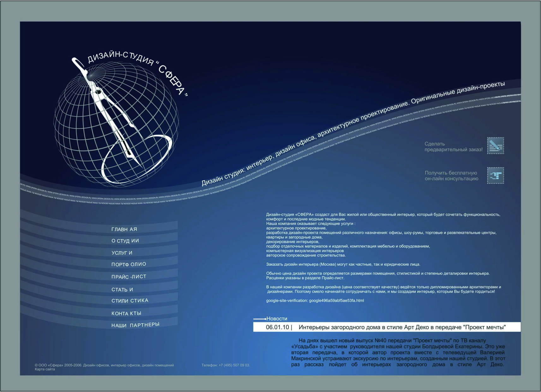Click the phone number +7 (495) 507 09 03
This screenshot has width=541, height=392.
point(234,365)
